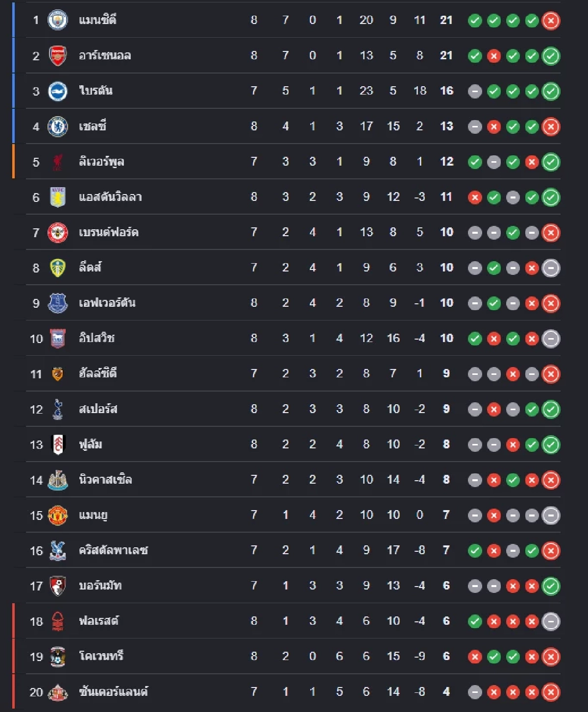The image size is (588, 712).
Task: Click the Manchester United crest in row 15
Action: coord(57,515)
